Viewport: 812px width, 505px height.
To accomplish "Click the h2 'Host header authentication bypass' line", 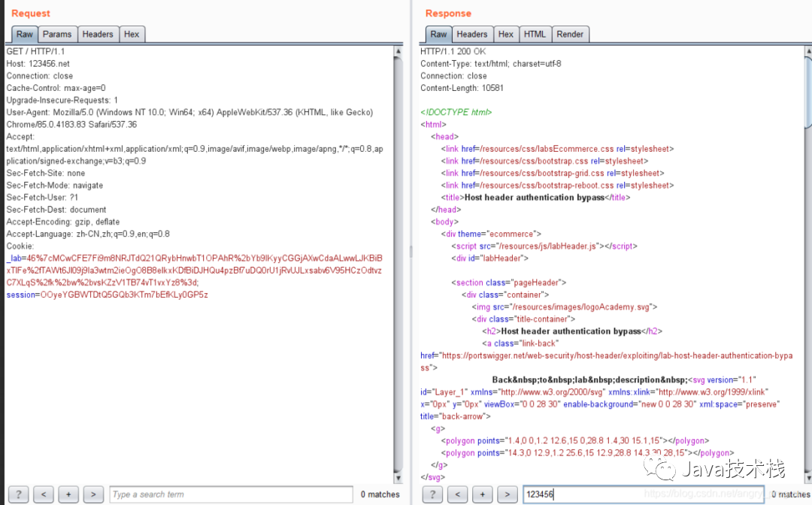I will point(572,331).
